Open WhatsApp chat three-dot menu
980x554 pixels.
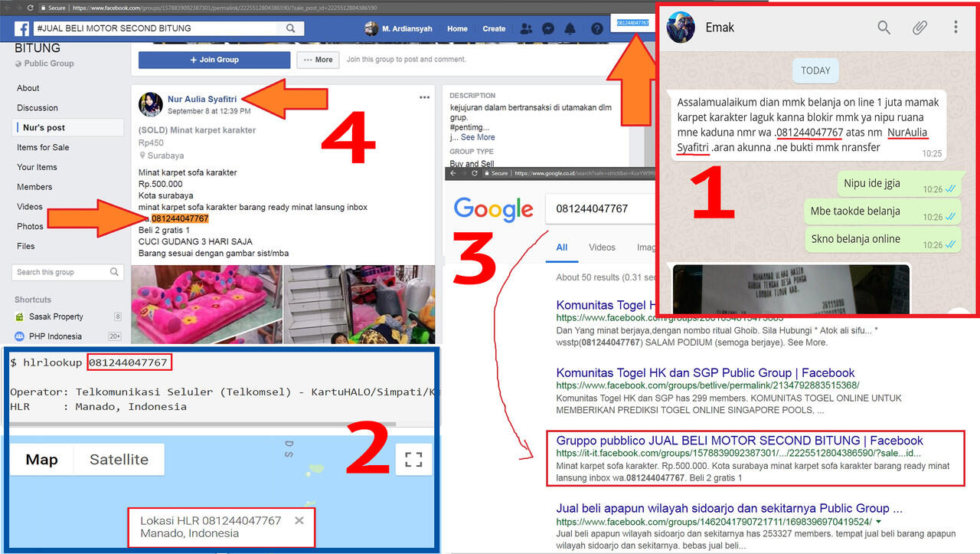tap(955, 28)
